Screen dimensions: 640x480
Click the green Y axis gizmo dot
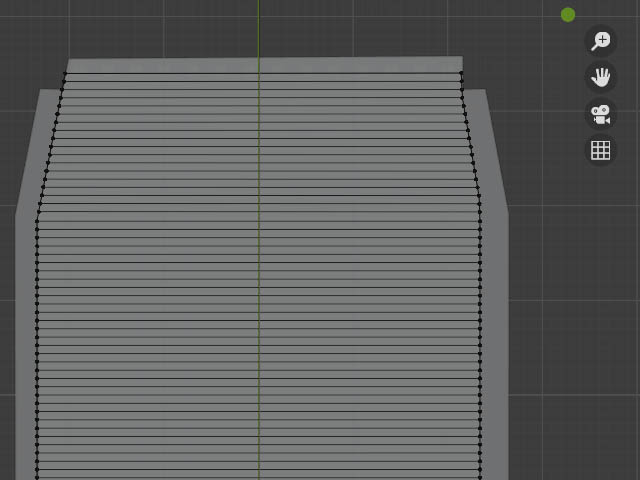coord(568,15)
